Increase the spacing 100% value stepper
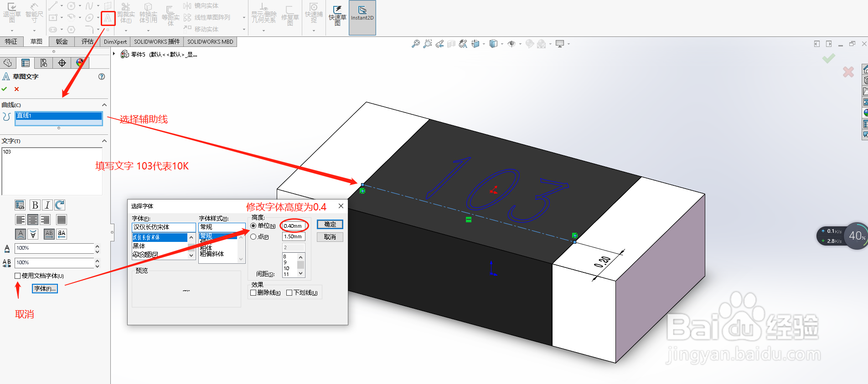The width and height of the screenshot is (868, 384). click(97, 260)
